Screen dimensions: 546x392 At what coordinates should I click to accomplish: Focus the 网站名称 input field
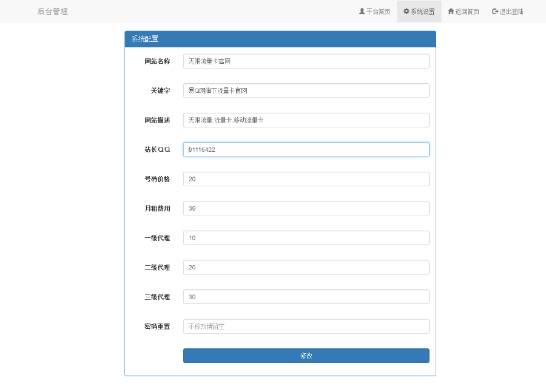click(x=306, y=61)
